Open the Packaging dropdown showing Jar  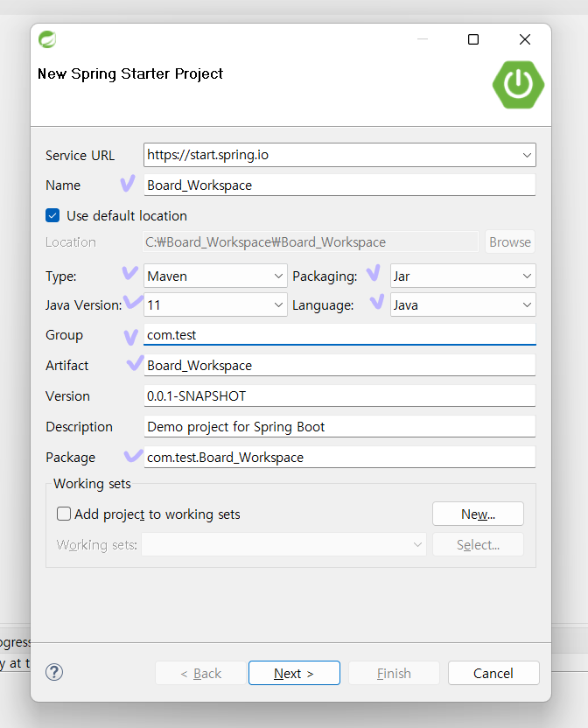[463, 276]
